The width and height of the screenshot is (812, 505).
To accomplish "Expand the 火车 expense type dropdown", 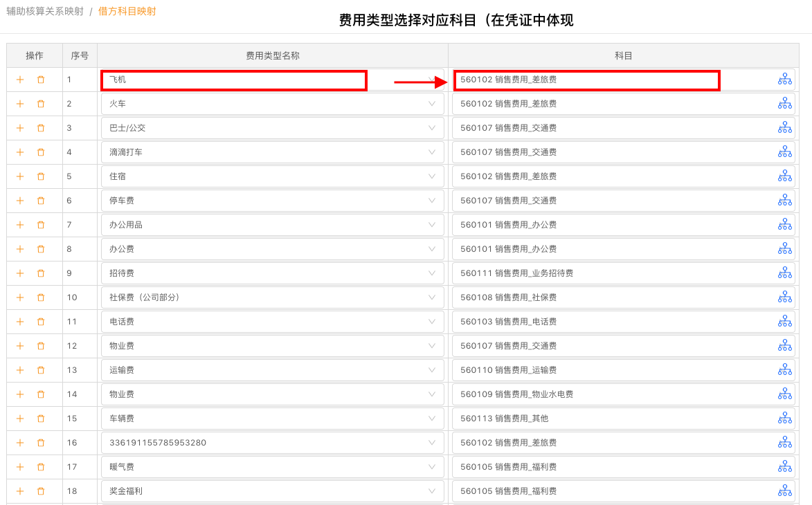I will click(x=432, y=104).
